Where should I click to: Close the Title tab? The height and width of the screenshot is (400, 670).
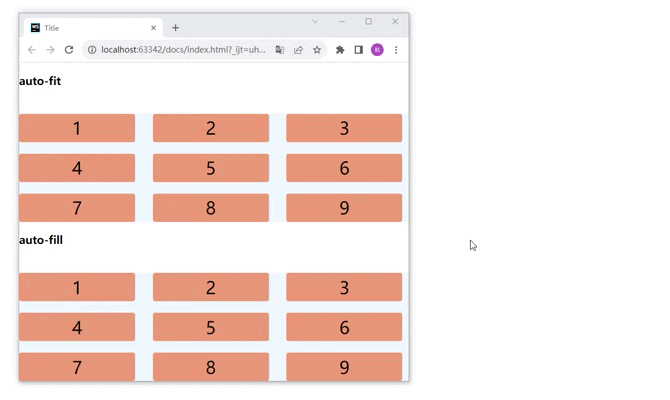coord(153,28)
